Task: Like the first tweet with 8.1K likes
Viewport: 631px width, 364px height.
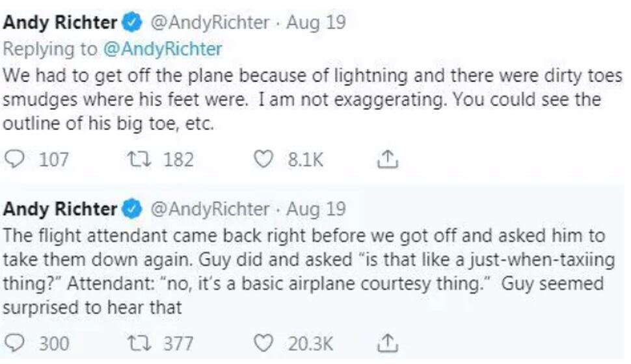Action: tap(263, 159)
